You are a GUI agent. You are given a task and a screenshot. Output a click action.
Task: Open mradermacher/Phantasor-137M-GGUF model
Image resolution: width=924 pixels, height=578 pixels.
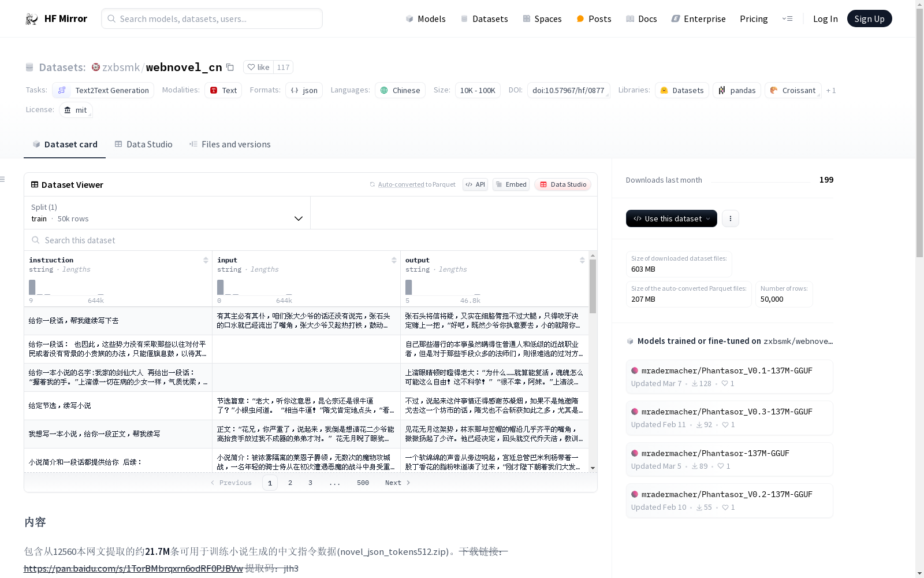pyautogui.click(x=729, y=459)
